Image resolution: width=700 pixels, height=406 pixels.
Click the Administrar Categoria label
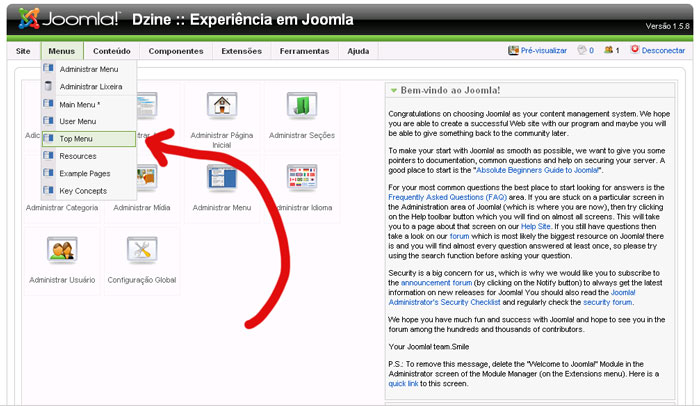click(x=62, y=208)
